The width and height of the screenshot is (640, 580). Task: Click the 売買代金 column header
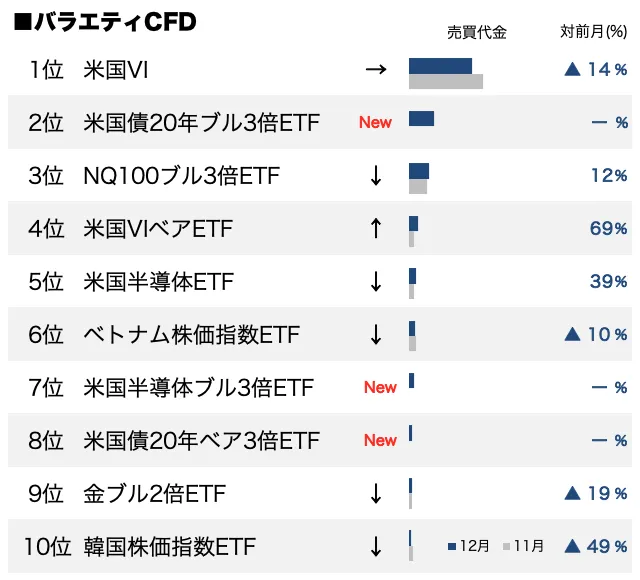[476, 33]
